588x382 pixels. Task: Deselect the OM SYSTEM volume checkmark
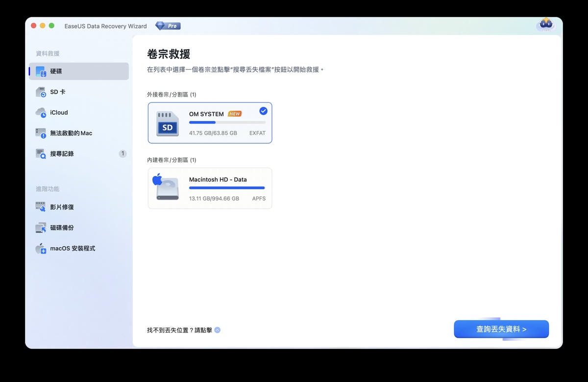click(263, 110)
